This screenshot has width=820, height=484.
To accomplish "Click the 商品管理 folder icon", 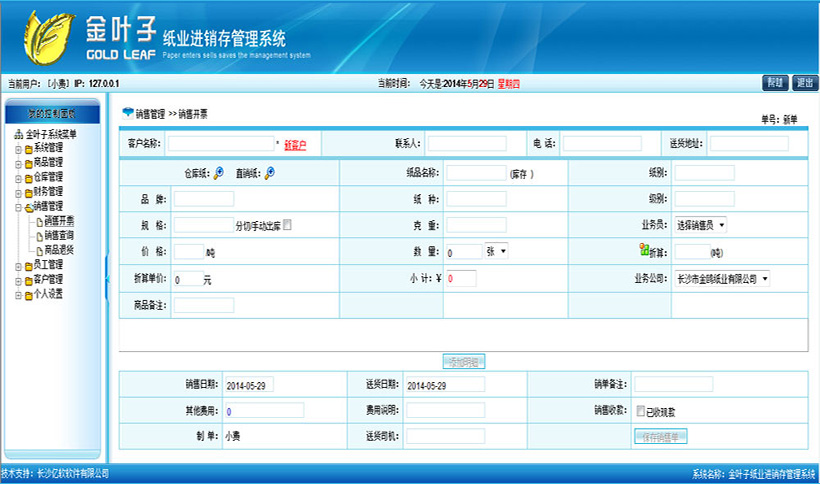I will (27, 162).
